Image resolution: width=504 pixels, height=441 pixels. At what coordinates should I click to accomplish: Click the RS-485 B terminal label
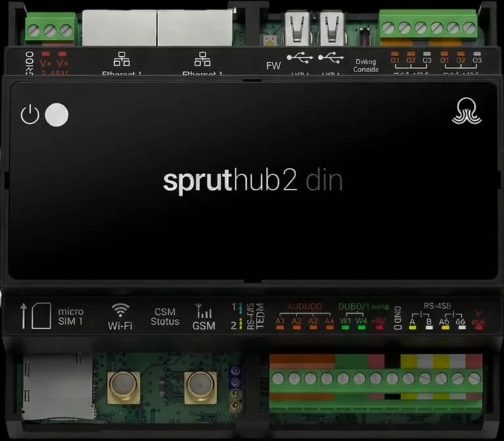click(429, 322)
